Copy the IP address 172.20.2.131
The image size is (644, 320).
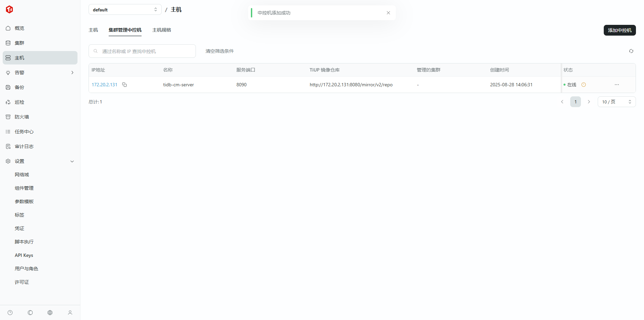tap(124, 85)
